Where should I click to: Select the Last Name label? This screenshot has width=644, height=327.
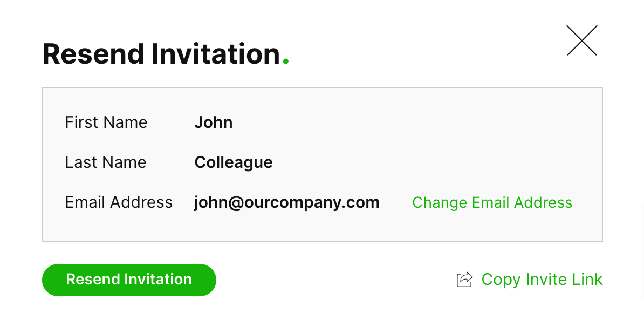click(105, 162)
